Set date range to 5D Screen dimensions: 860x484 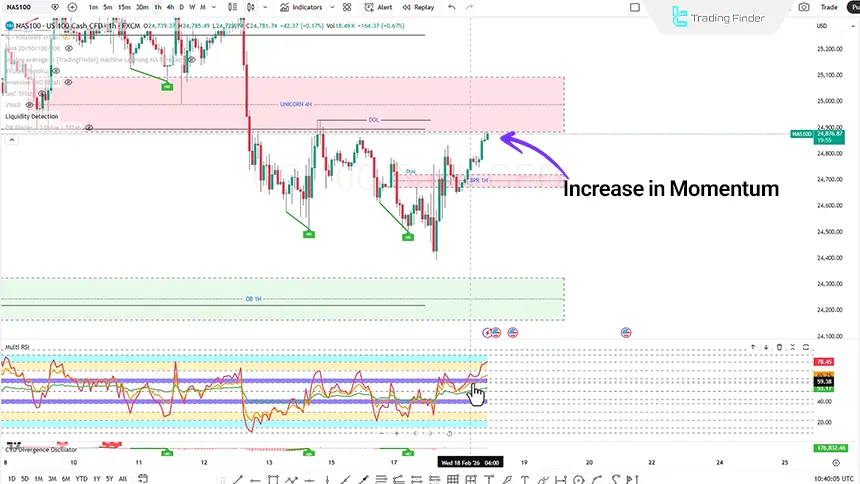pos(25,479)
